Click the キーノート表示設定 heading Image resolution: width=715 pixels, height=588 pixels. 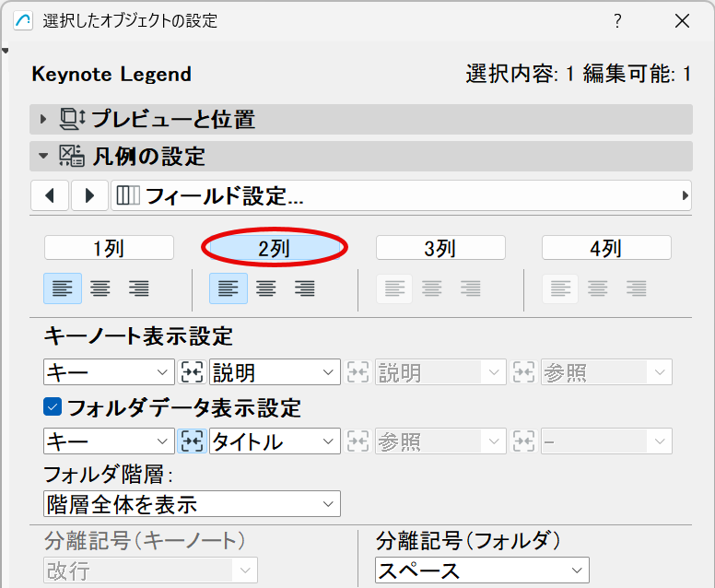coord(138,336)
